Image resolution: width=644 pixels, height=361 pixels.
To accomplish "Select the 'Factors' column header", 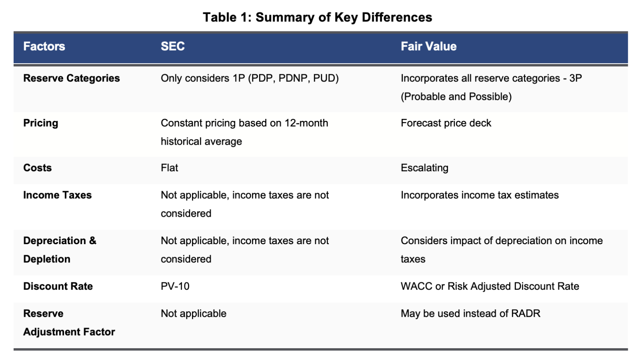I will pos(44,46).
